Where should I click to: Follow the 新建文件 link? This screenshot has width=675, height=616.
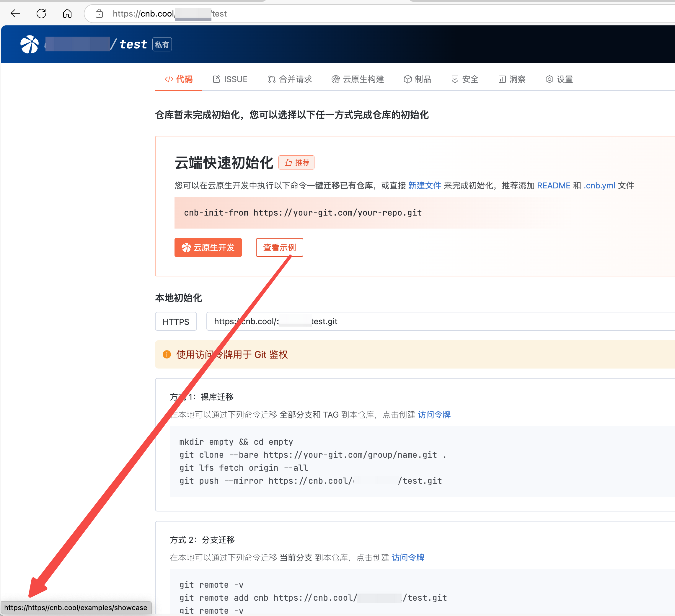(x=425, y=185)
